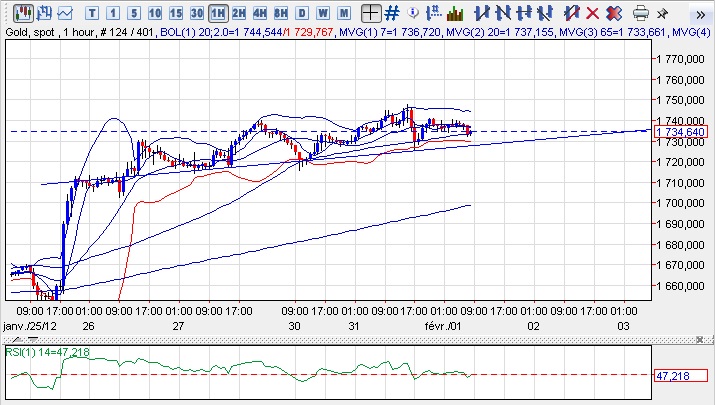
Task: Switch to the daily (D) timeframe
Action: (302, 13)
